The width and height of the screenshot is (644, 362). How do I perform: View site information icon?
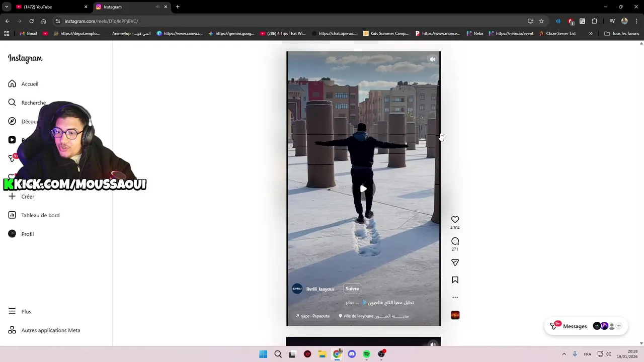pos(58,21)
